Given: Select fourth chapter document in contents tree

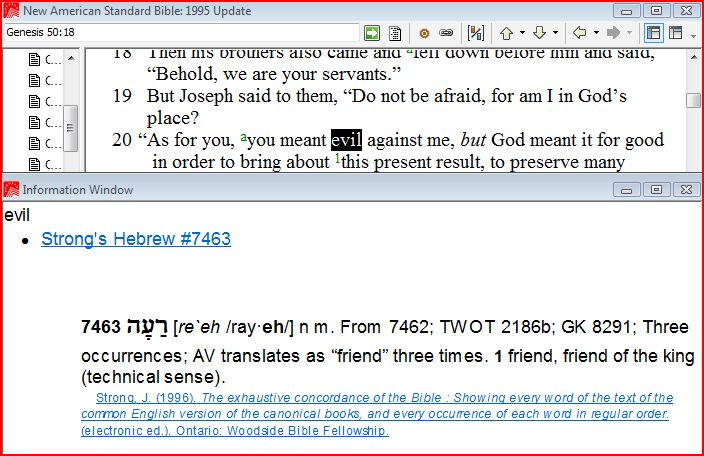Looking at the screenshot, I should 45,122.
